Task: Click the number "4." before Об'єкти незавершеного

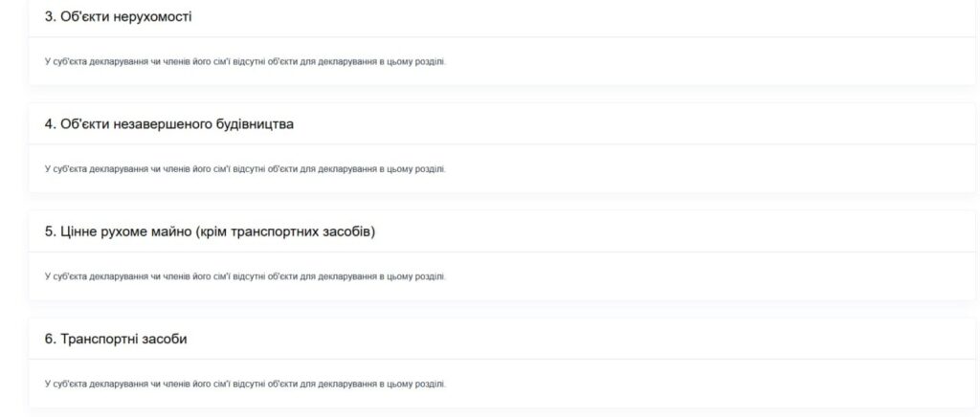Action: (51, 124)
